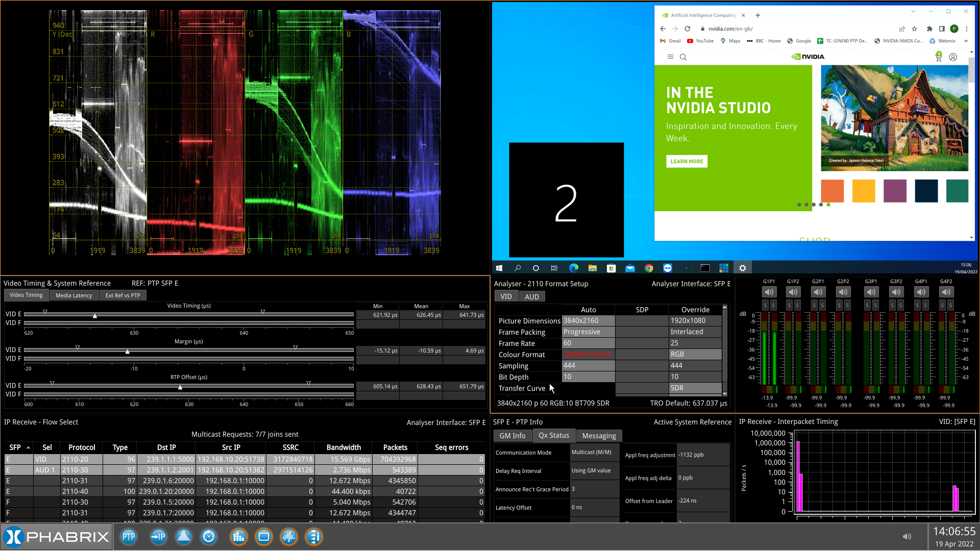Open the picture monitor tool
The height and width of the screenshot is (551, 980).
pyautogui.click(x=263, y=537)
